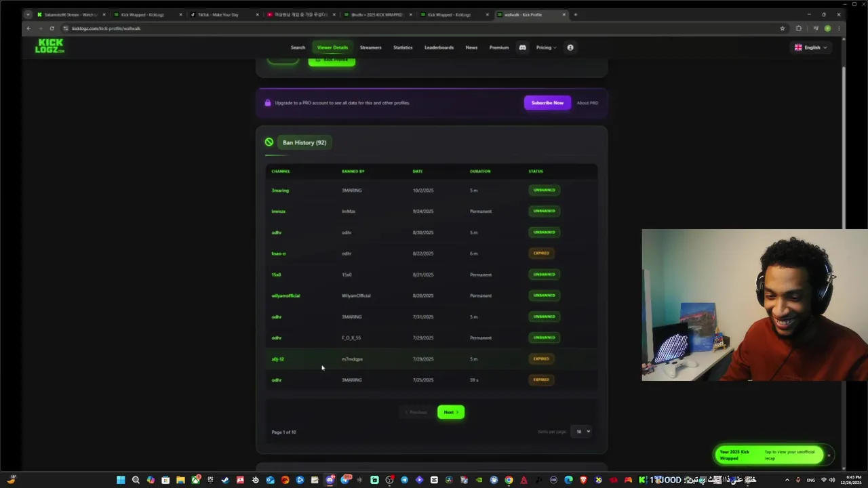Click the Subscribe Now button
The image size is (868, 488).
tap(547, 103)
